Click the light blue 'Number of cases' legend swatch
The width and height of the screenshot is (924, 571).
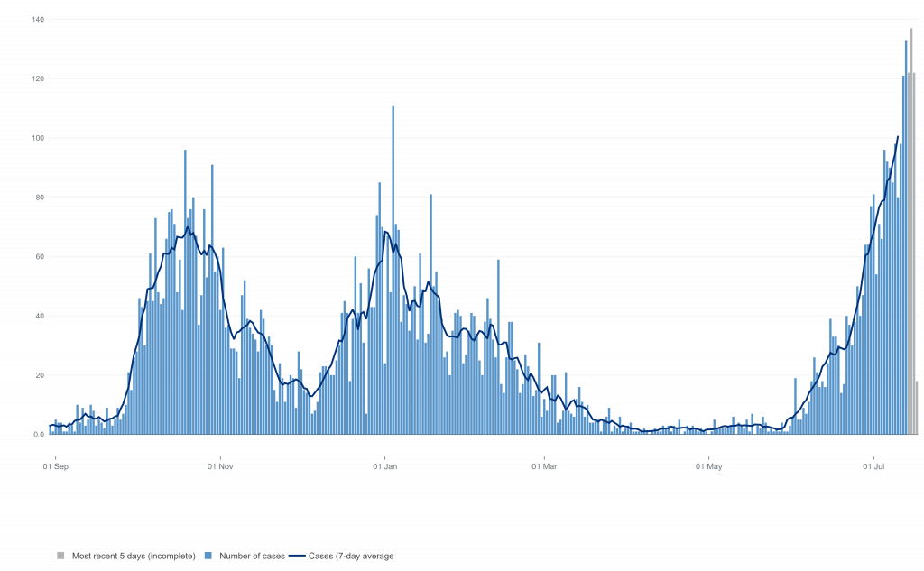point(208,556)
